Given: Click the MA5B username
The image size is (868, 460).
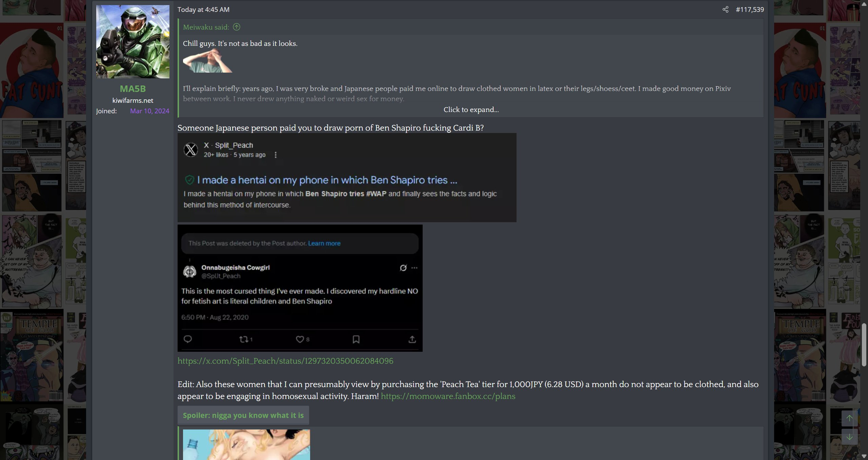Looking at the screenshot, I should pos(133,89).
